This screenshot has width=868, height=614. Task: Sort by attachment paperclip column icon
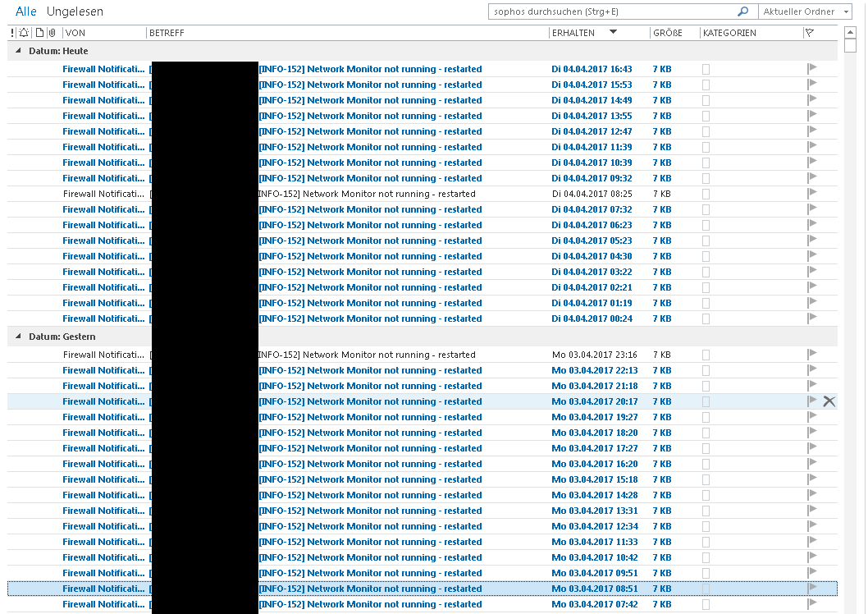coord(52,33)
